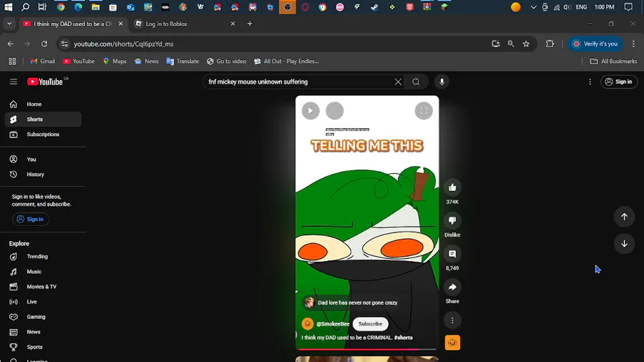Viewport: 644px width, 362px height.
Task: Share the Short
Action: (x=452, y=288)
